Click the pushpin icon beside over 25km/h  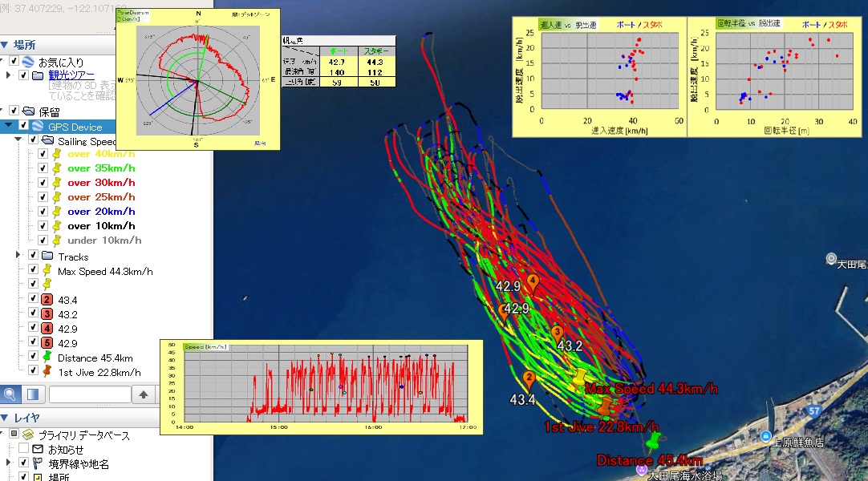coord(56,197)
